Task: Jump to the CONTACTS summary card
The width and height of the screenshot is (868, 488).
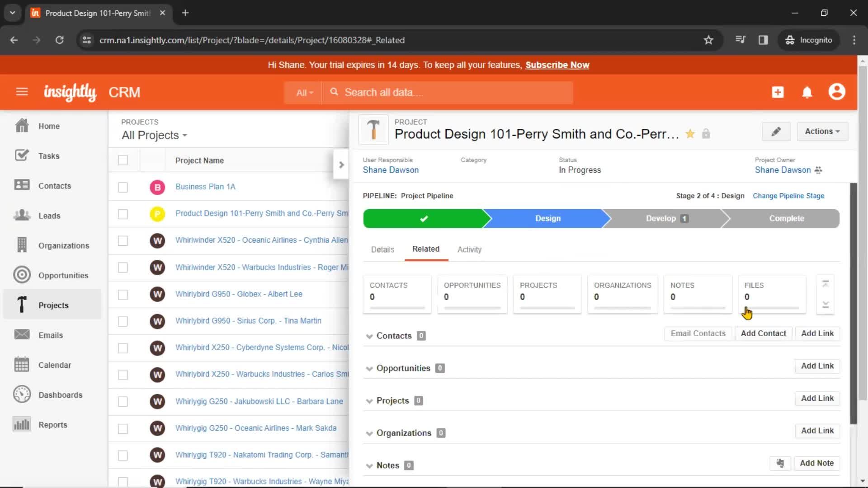Action: click(397, 294)
